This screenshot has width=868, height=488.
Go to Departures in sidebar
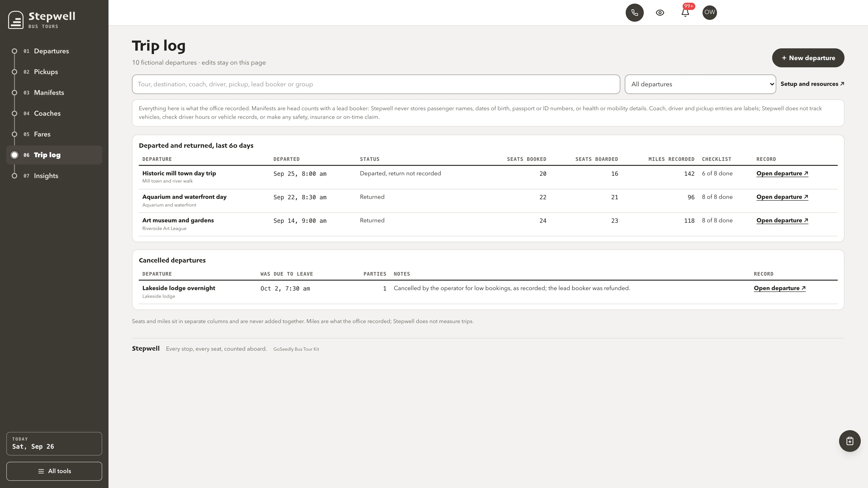point(54,51)
